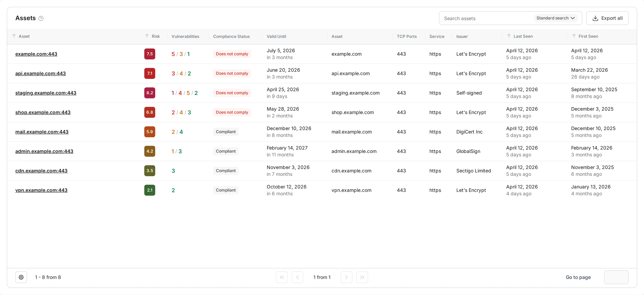This screenshot has height=295, width=644.
Task: Click the 6.8 risk badge
Action: point(150,112)
